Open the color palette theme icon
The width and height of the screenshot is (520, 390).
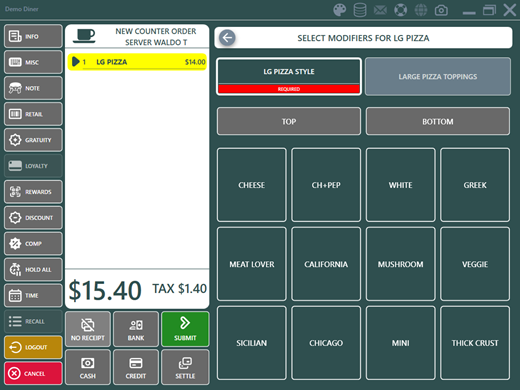(x=340, y=10)
